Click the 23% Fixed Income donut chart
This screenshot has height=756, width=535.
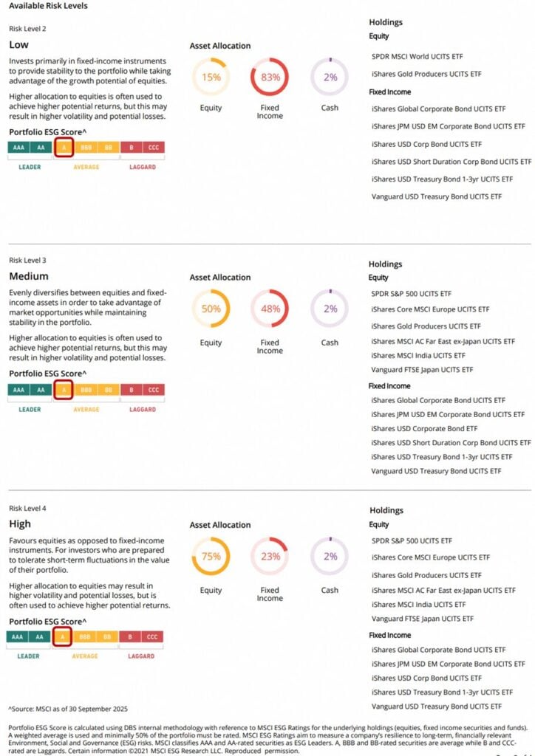(270, 557)
